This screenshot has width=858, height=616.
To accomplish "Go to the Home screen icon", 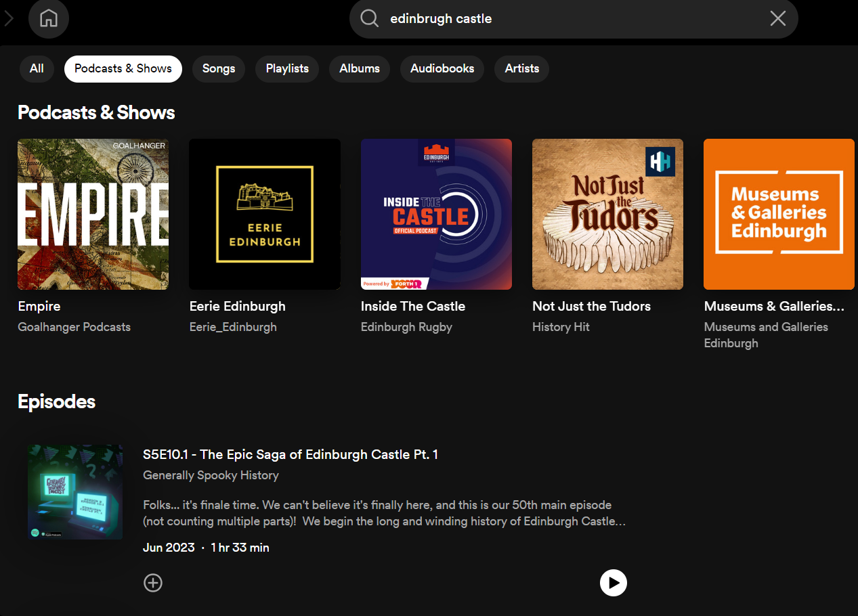I will (49, 18).
